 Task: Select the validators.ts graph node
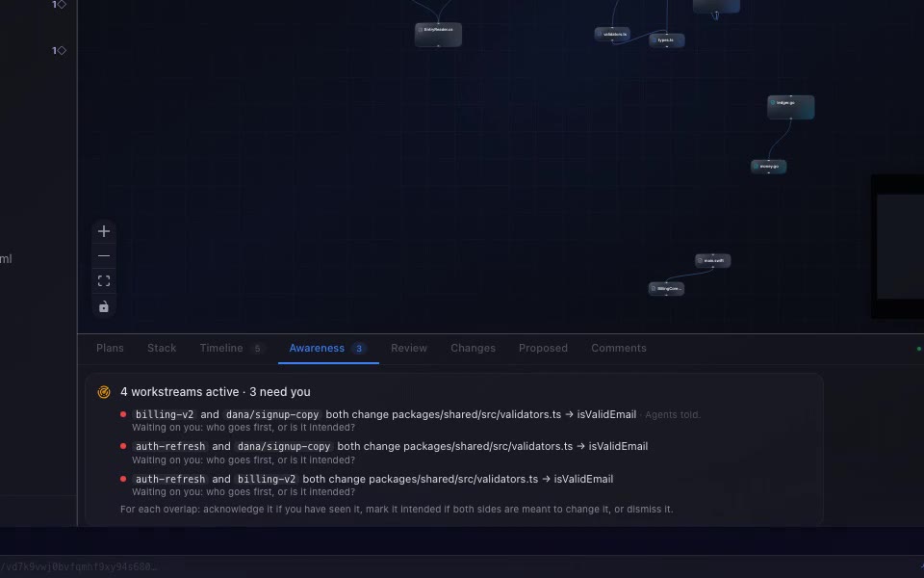click(x=612, y=35)
